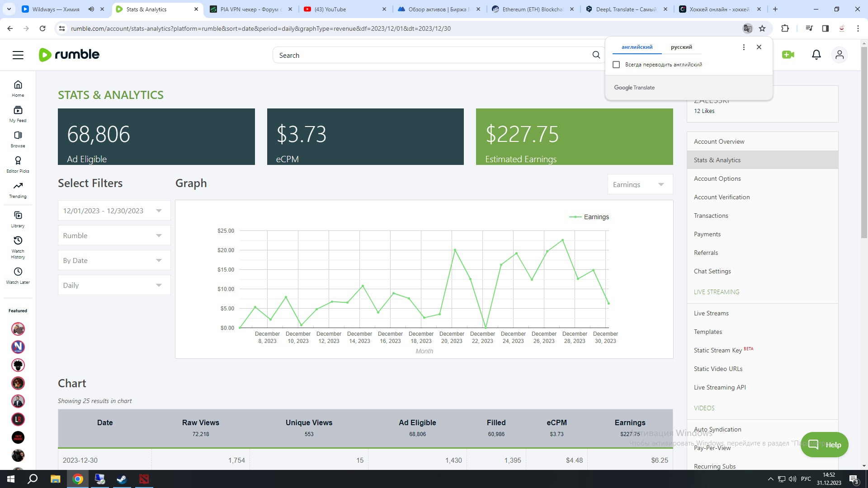Click the green upload video camera icon
The height and width of the screenshot is (488, 868).
point(788,55)
